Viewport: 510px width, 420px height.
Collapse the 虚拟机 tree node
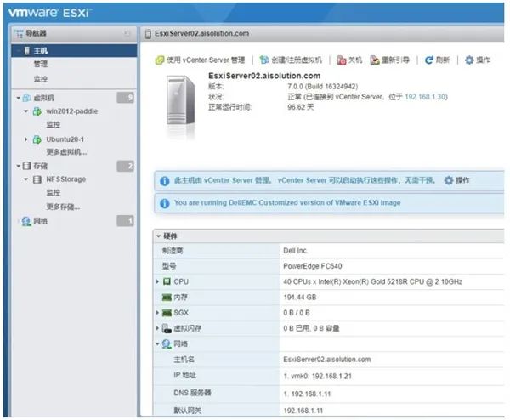pyautogui.click(x=19, y=98)
